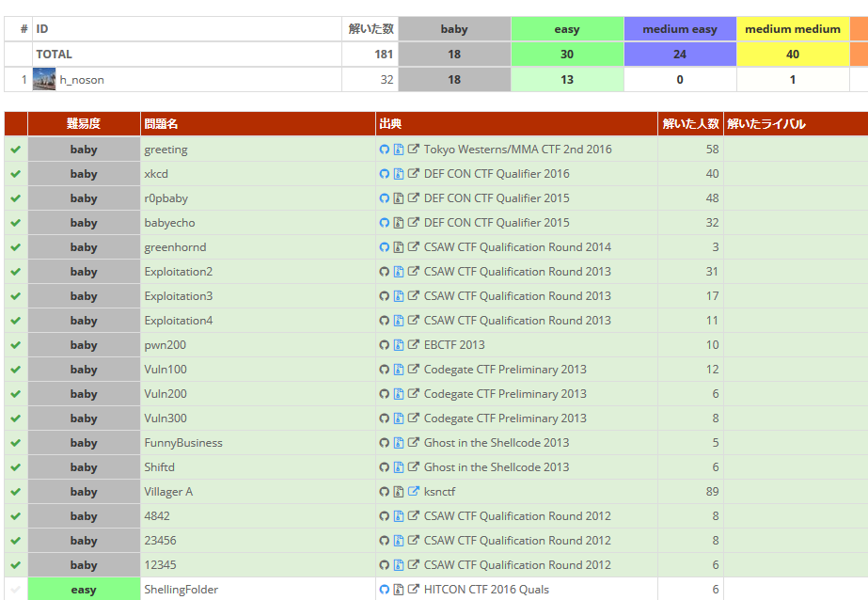This screenshot has width=868, height=600.
Task: Click the gray baby difficulty header
Action: [454, 29]
